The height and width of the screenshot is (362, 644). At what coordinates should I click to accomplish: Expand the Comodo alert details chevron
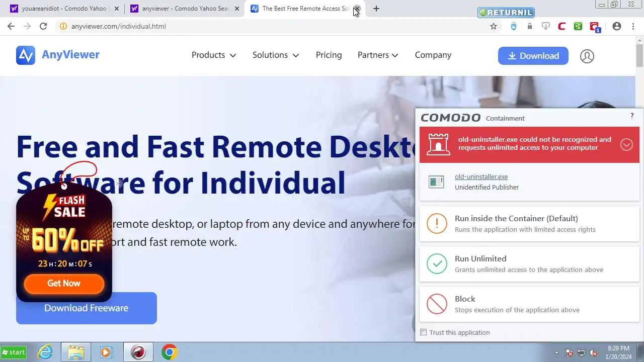[626, 145]
